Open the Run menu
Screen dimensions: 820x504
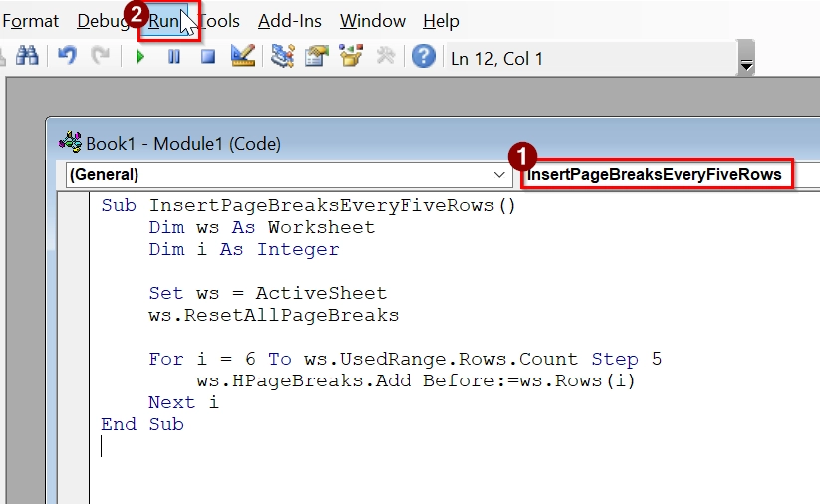click(163, 21)
